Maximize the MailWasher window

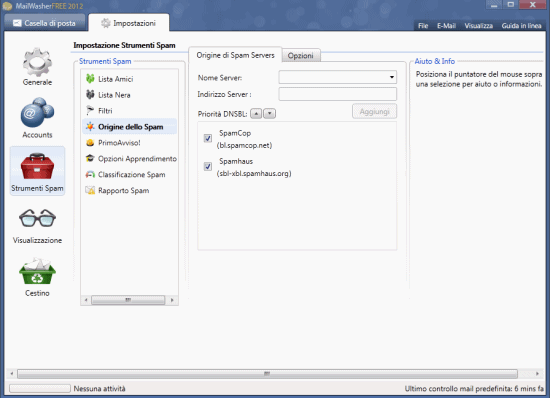coord(510,5)
